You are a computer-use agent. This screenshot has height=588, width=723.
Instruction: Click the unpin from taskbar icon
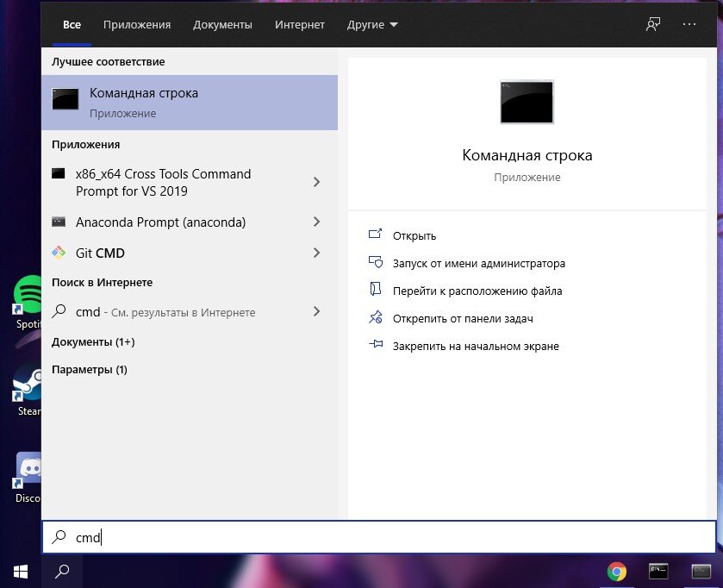pos(376,316)
